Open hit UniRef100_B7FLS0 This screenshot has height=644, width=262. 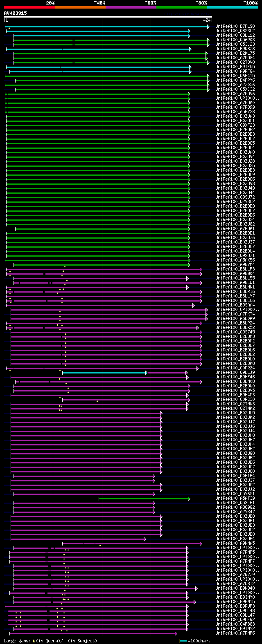coord(235,27)
